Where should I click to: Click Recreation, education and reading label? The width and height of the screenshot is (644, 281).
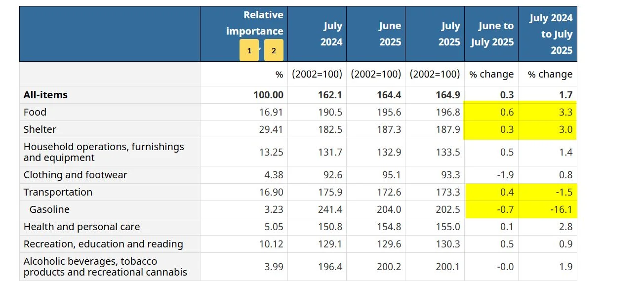click(x=103, y=244)
